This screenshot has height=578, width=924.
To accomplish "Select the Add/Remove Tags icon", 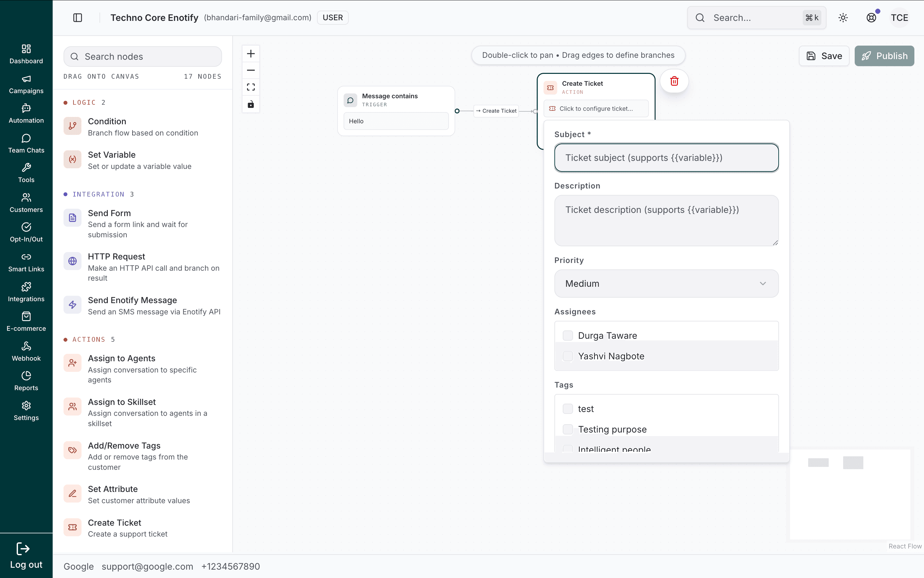I will coord(73,450).
